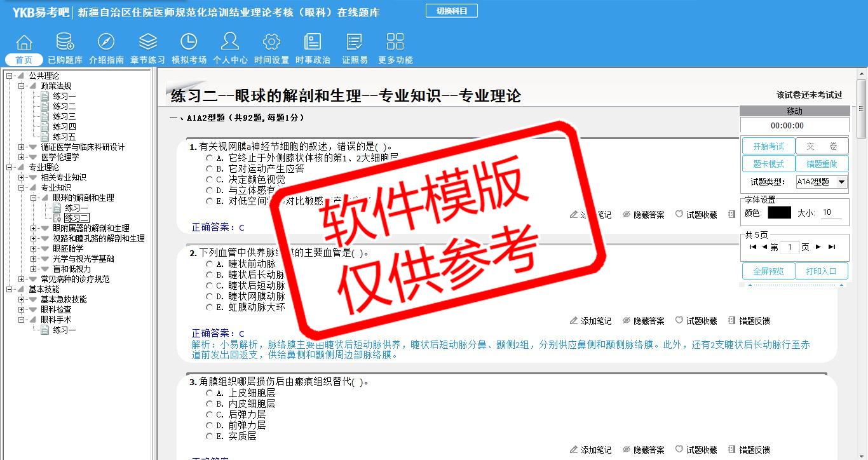The width and height of the screenshot is (868, 460).
Task: Click 试题收藏 heart under question 1
Action: (x=696, y=215)
